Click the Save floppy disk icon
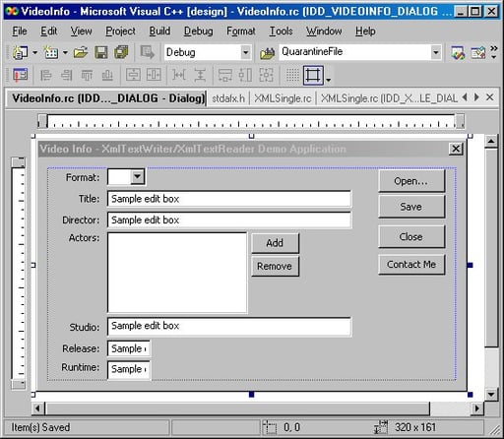This screenshot has width=504, height=439. pyautogui.click(x=101, y=52)
